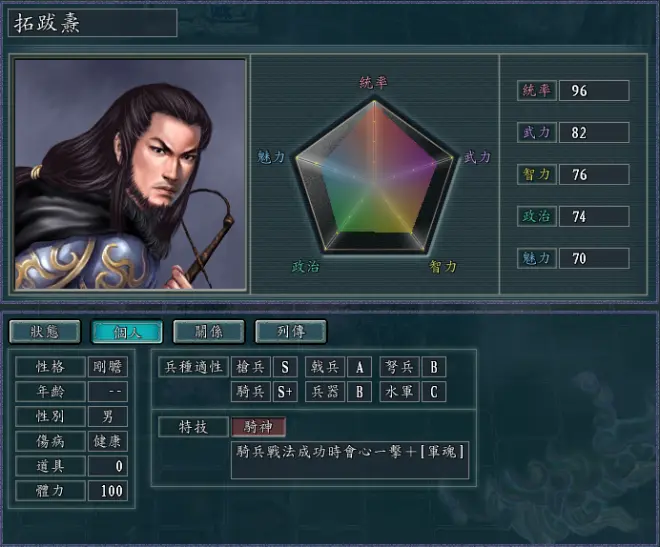Click the 武力 stat label box
Screen dimensions: 660x547
pyautogui.click(x=537, y=133)
